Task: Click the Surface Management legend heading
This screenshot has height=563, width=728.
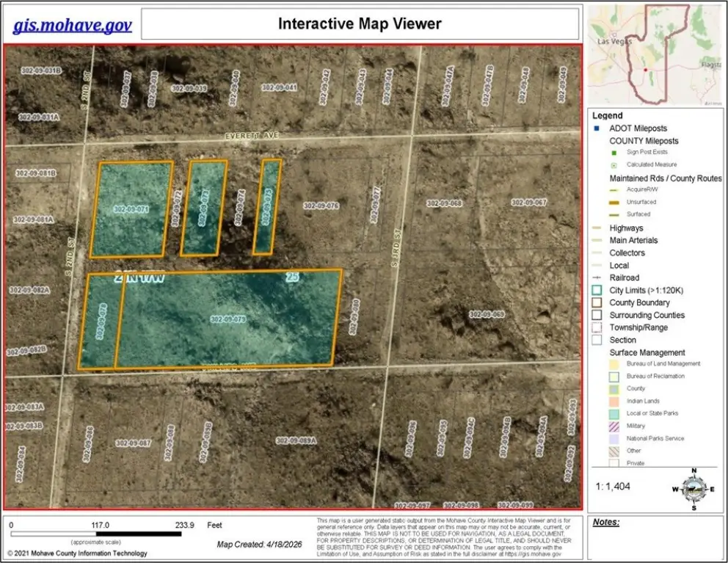Action: [x=647, y=352]
